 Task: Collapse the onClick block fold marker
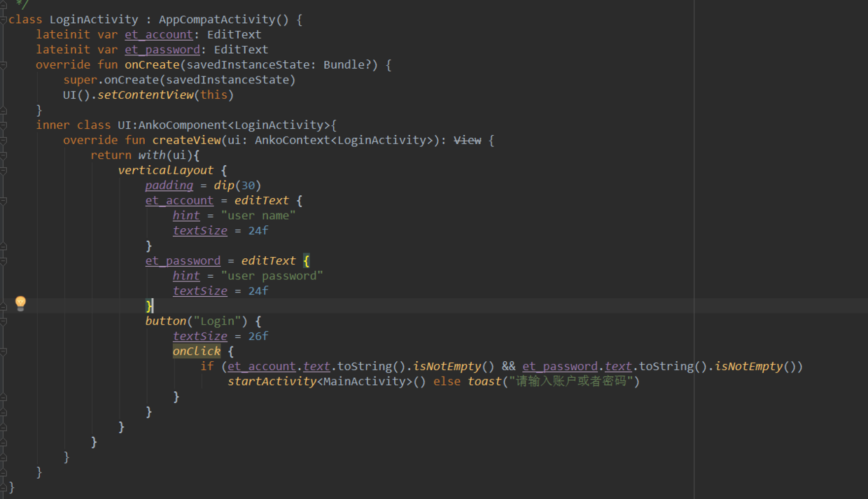click(3, 351)
